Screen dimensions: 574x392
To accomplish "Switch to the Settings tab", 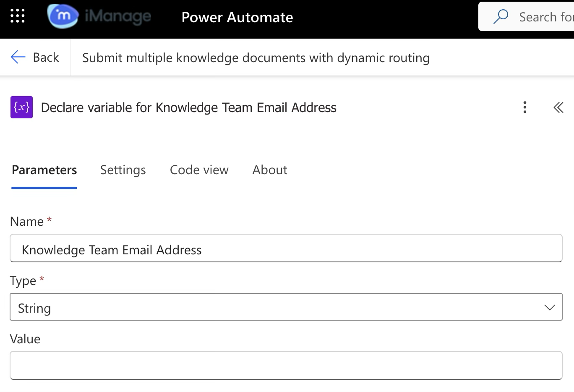I will [123, 170].
